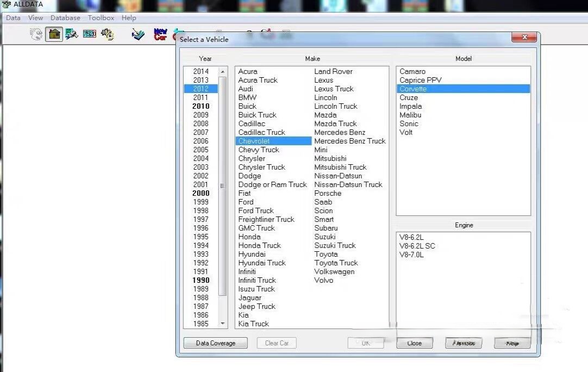The height and width of the screenshot is (372, 588).
Task: Click the 7520 counter toolbar icon
Action: (89, 34)
